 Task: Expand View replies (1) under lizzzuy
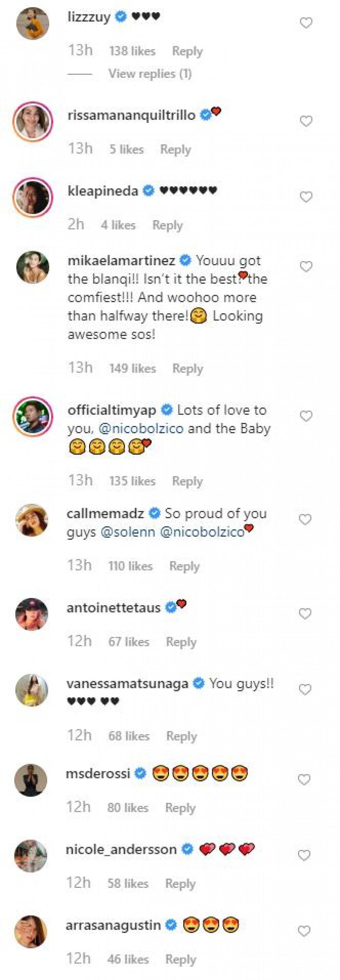(150, 73)
